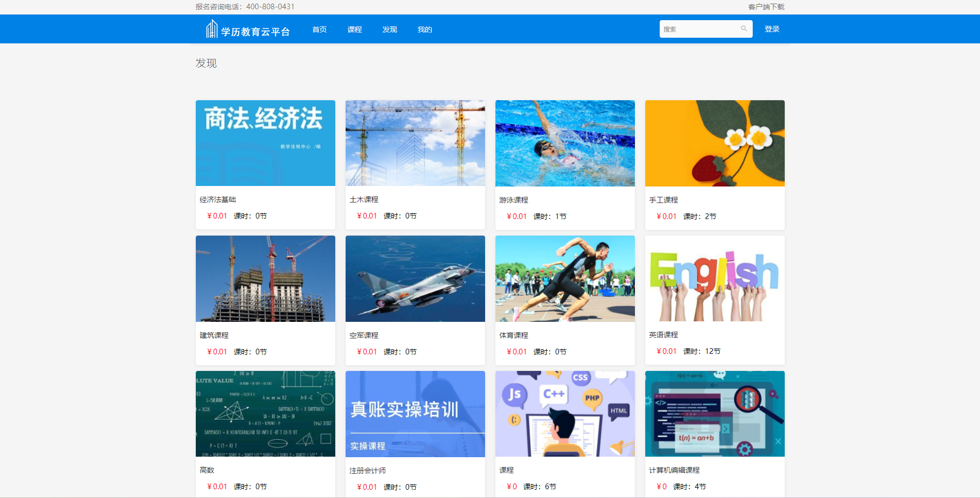
Task: Click the 客户端下载 link
Action: [x=766, y=7]
